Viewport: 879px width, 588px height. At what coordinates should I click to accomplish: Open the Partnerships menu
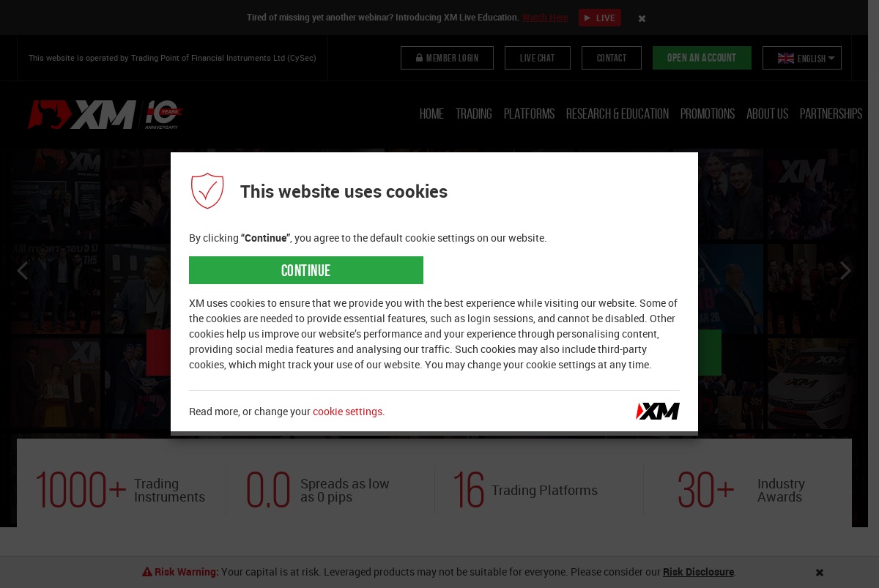point(831,113)
